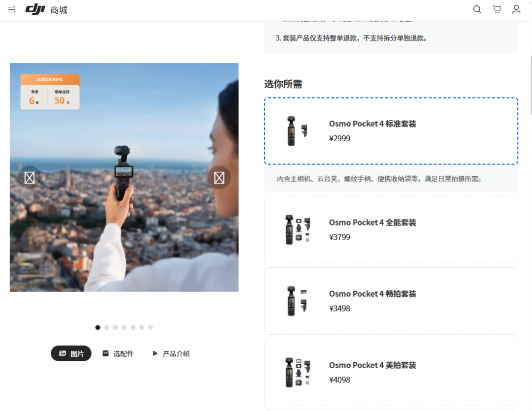Open the 商城 link in the header
Viewport: 532px width, 411px height.
coord(58,9)
